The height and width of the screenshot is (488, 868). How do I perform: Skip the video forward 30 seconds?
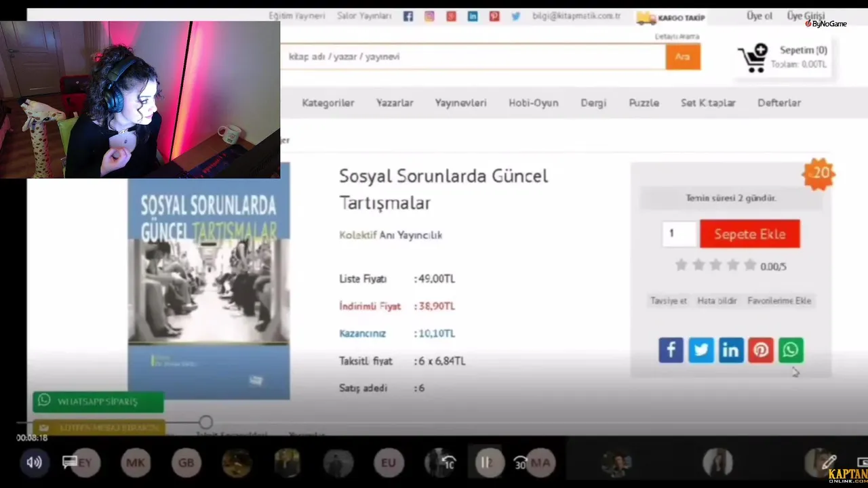pyautogui.click(x=520, y=463)
